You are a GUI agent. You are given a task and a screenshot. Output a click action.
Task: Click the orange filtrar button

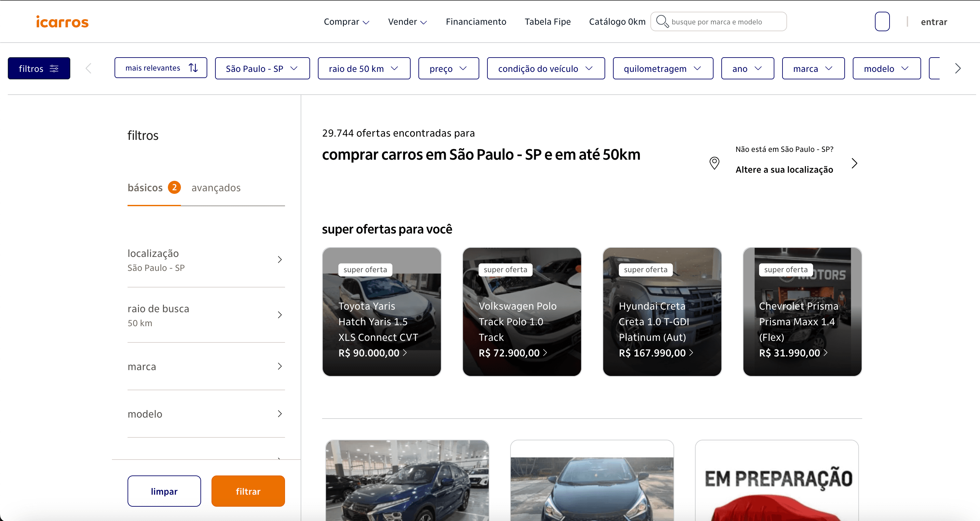248,491
